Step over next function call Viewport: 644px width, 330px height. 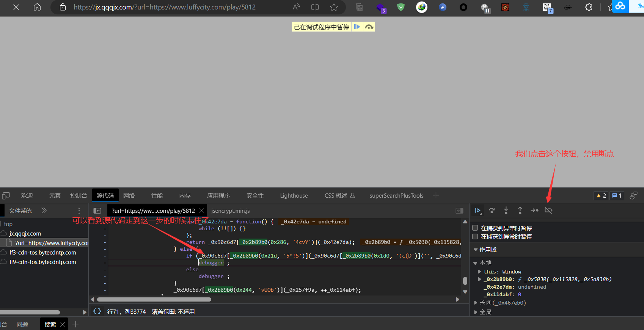pyautogui.click(x=492, y=211)
